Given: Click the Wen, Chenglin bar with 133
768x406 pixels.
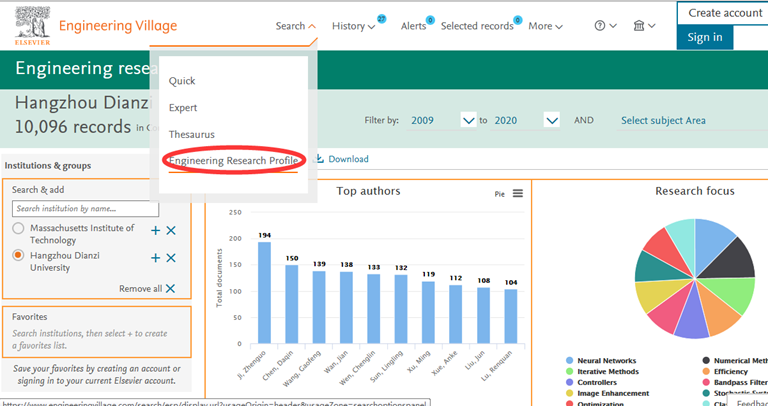Looking at the screenshot, I should coord(374,309).
